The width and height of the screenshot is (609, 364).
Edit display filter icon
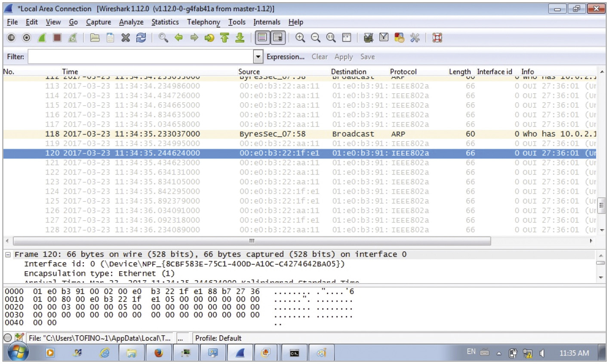point(384,38)
